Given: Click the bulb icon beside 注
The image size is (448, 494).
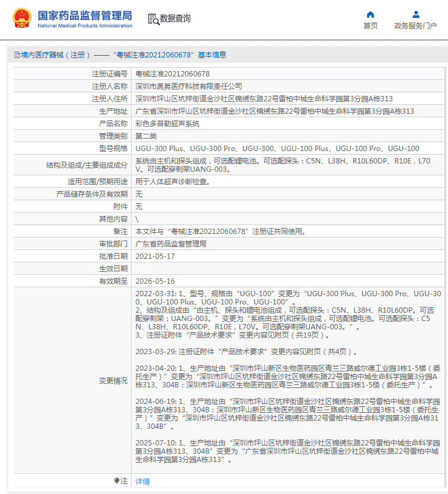Looking at the screenshot, I should (117, 481).
